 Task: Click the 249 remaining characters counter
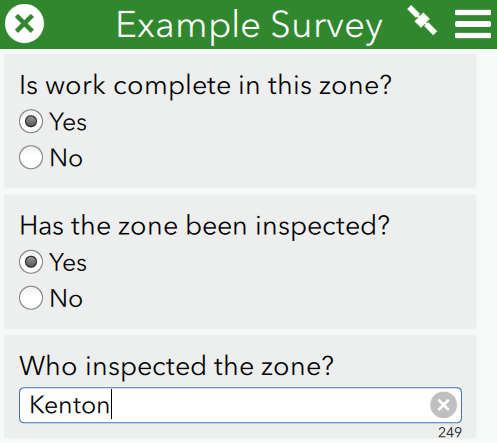click(x=450, y=432)
